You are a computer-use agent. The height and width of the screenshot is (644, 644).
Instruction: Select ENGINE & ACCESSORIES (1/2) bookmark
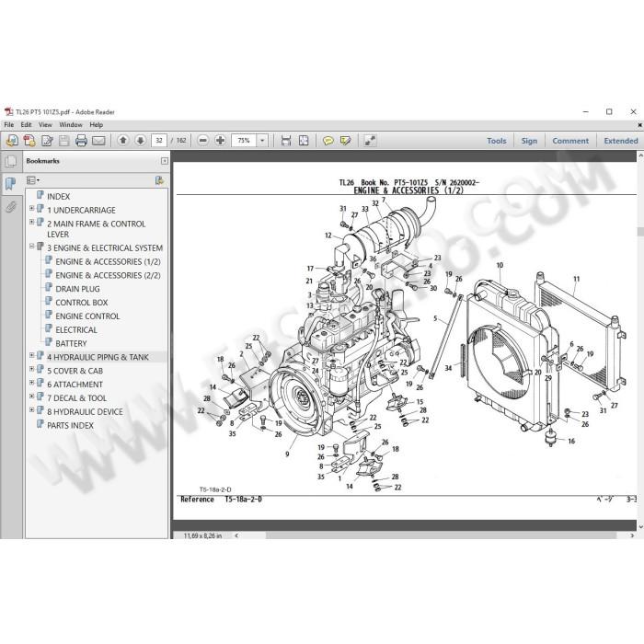(108, 261)
